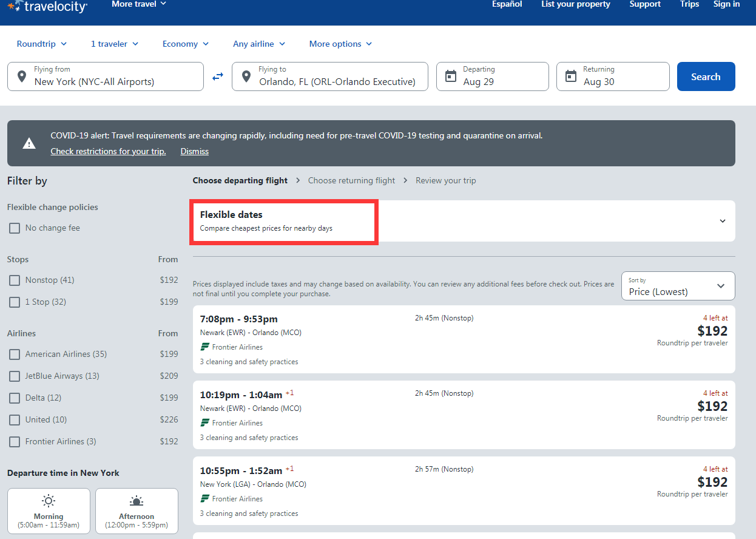This screenshot has width=756, height=539.
Task: Filter by United checkbox
Action: (15, 420)
